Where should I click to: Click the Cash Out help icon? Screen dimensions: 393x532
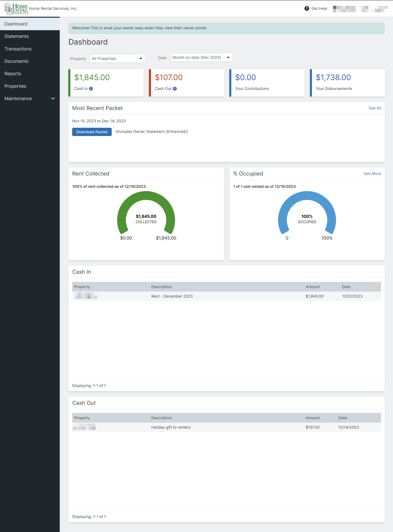[x=175, y=89]
